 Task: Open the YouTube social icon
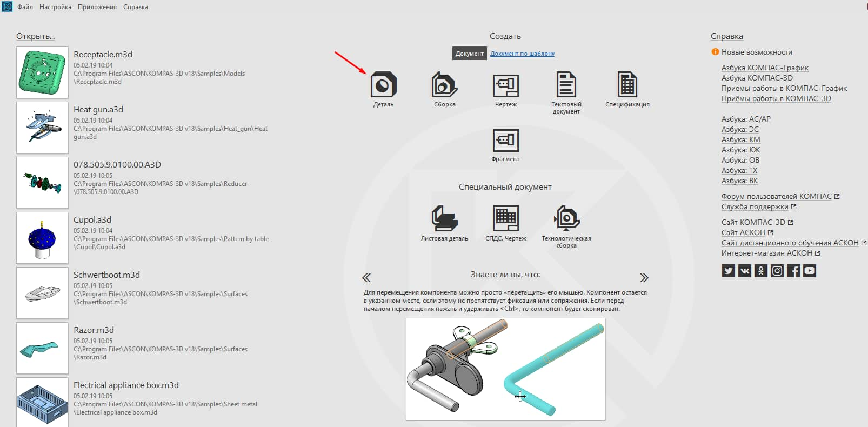click(x=810, y=271)
